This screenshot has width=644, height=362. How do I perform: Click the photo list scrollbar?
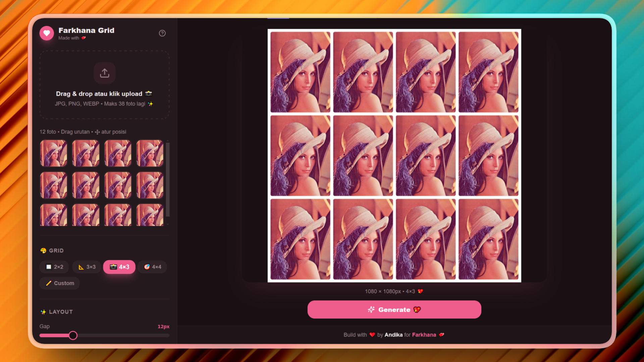[x=168, y=180]
